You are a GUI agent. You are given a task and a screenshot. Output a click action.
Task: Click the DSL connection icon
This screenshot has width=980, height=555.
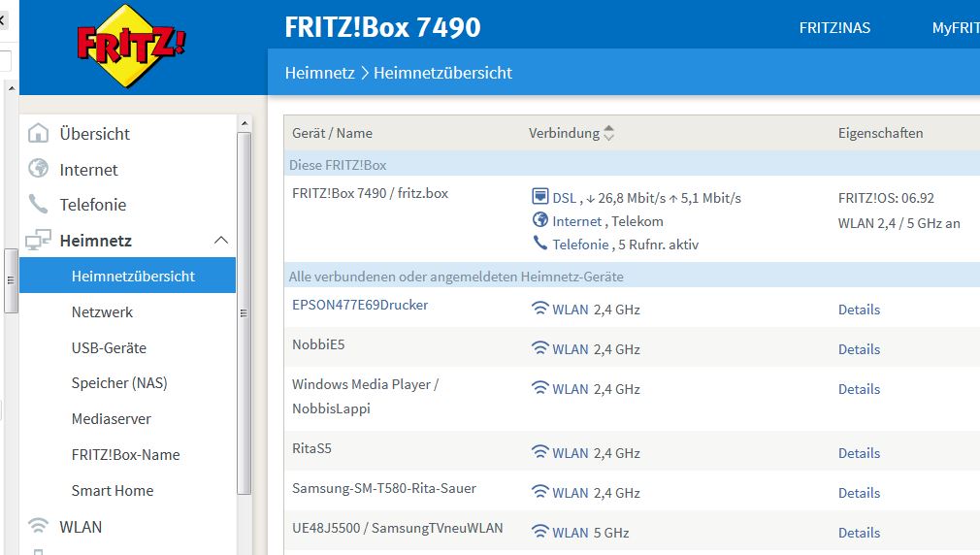point(540,196)
